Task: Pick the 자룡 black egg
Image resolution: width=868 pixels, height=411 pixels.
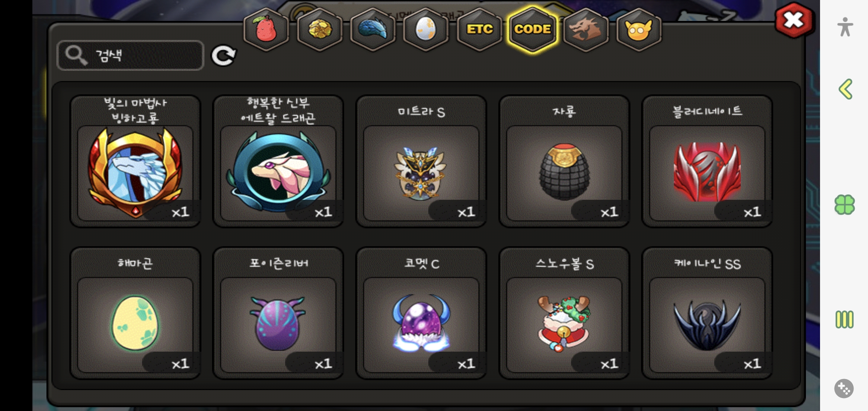Action: pyautogui.click(x=564, y=161)
